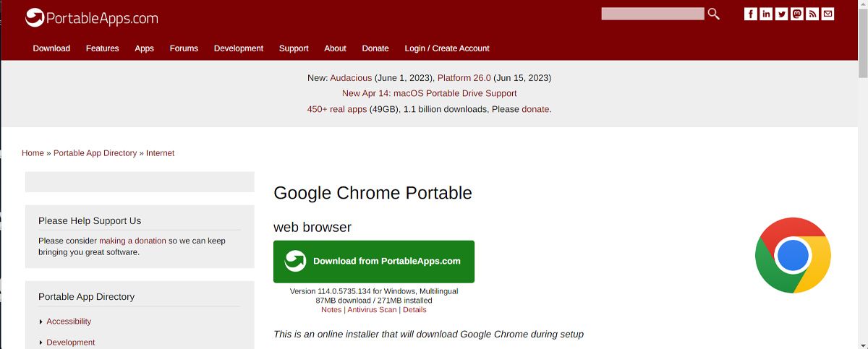Click Download from PortableApps.com button
868x349 pixels.
point(374,262)
